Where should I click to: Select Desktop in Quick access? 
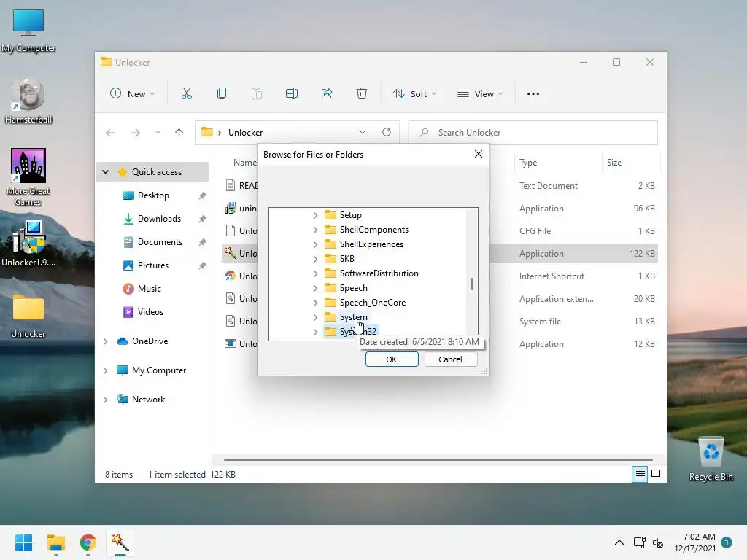[153, 195]
